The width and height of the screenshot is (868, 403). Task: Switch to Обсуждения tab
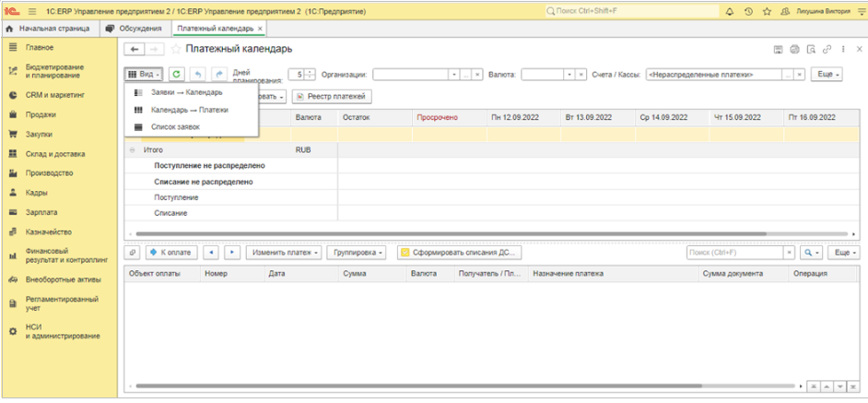click(135, 29)
